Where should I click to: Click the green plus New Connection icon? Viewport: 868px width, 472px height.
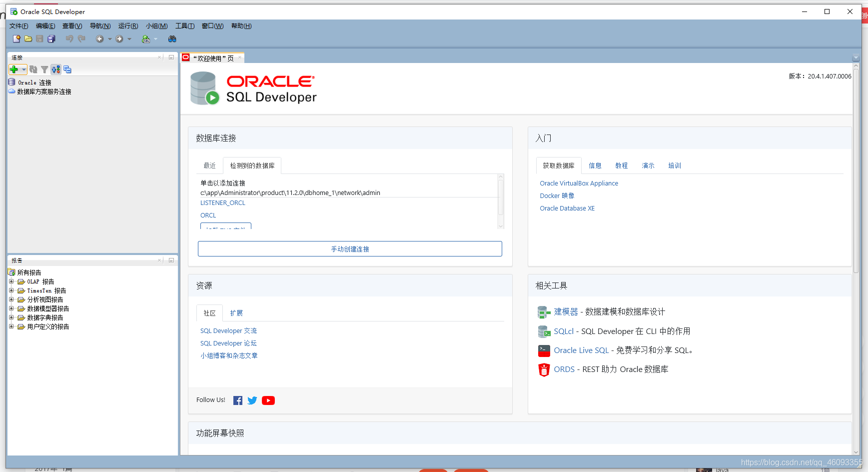[x=14, y=69]
